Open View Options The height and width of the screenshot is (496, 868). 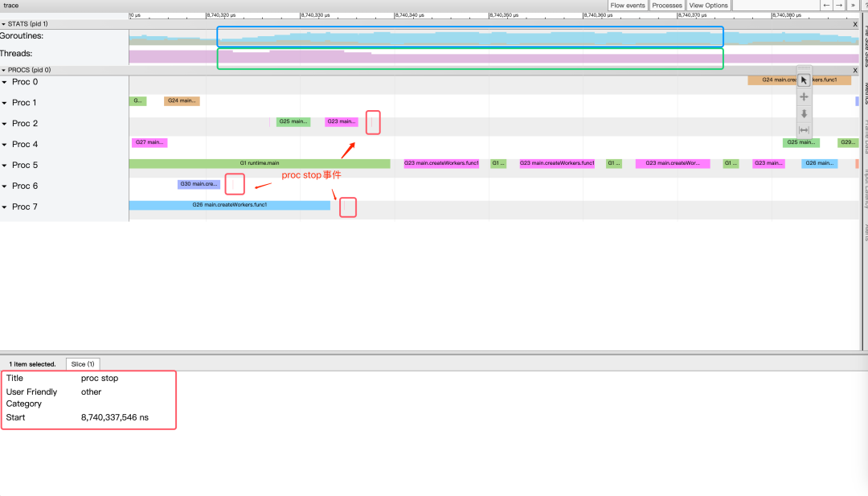(x=709, y=5)
